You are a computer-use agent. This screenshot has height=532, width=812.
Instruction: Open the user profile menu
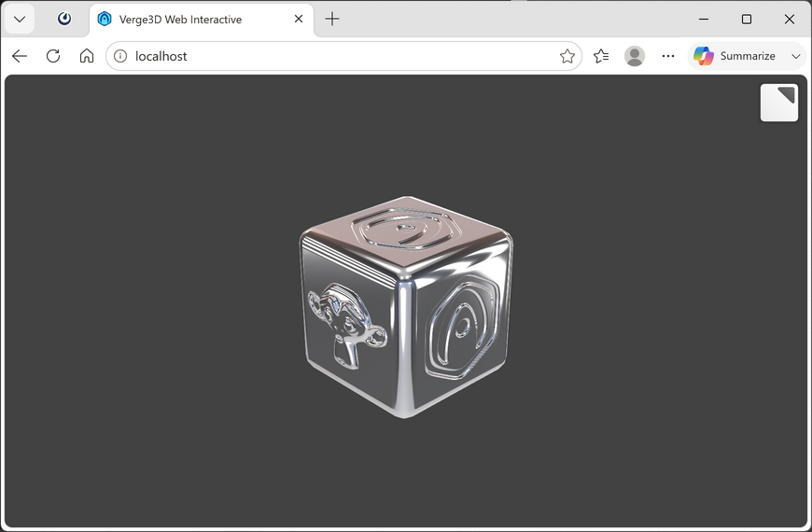[x=635, y=56]
